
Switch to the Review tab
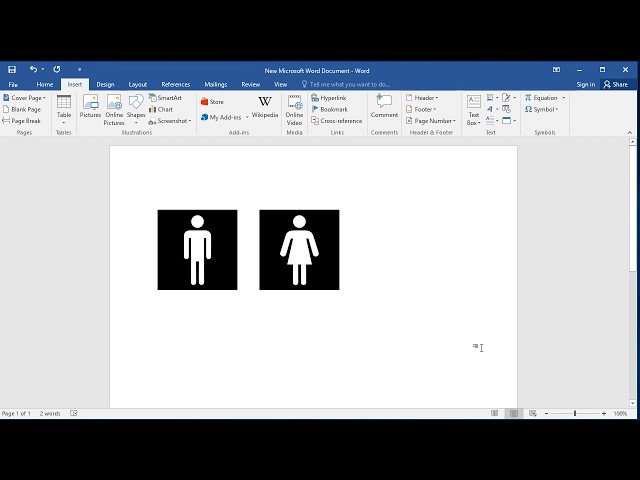pyautogui.click(x=251, y=84)
